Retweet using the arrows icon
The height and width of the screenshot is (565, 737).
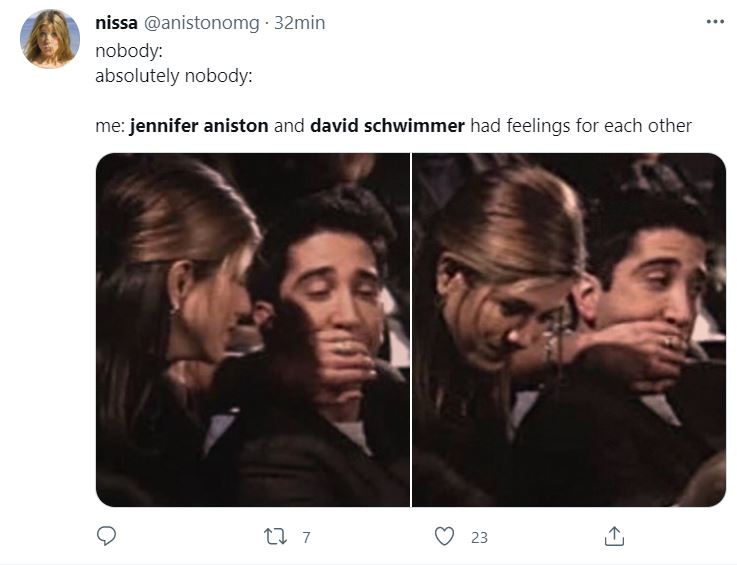coord(275,536)
